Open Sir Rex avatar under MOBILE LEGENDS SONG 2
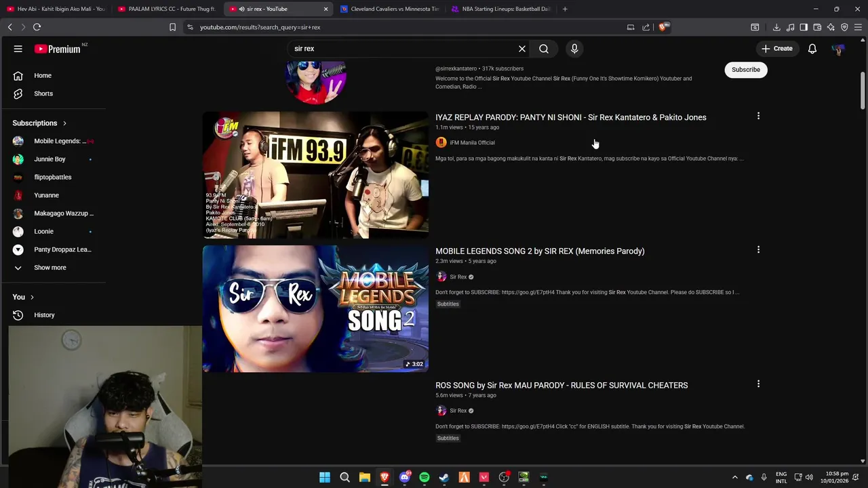The width and height of the screenshot is (868, 488). 441,277
